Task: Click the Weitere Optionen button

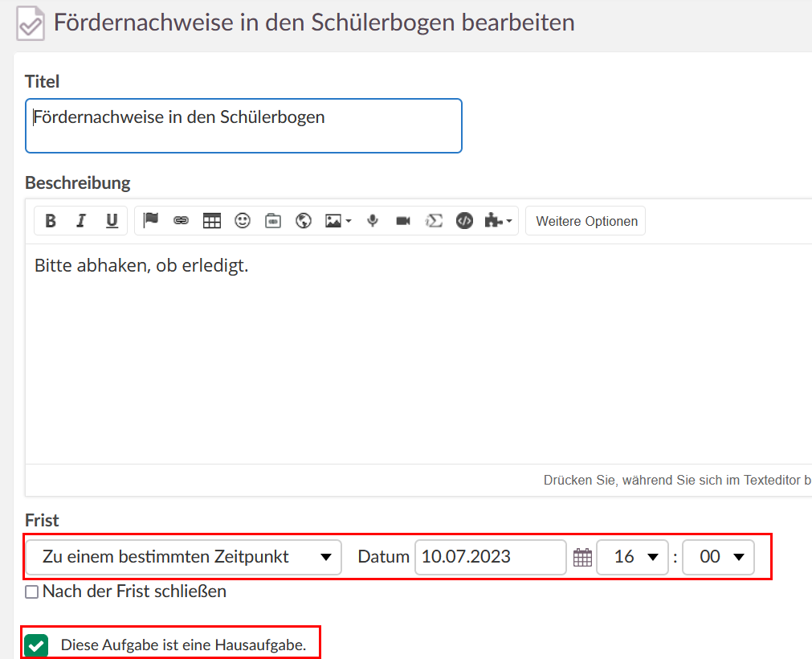Action: tap(586, 221)
